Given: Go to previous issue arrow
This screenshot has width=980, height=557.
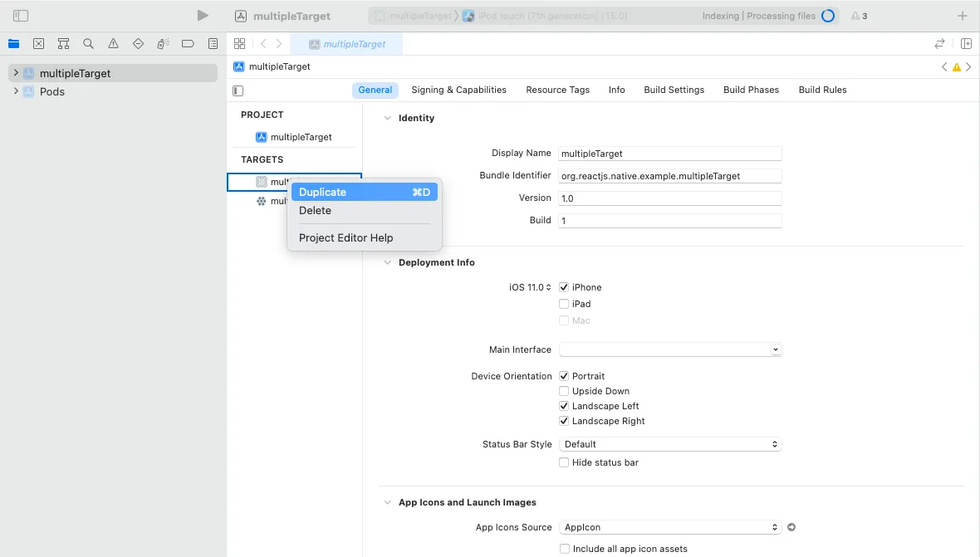Looking at the screenshot, I should coord(944,66).
